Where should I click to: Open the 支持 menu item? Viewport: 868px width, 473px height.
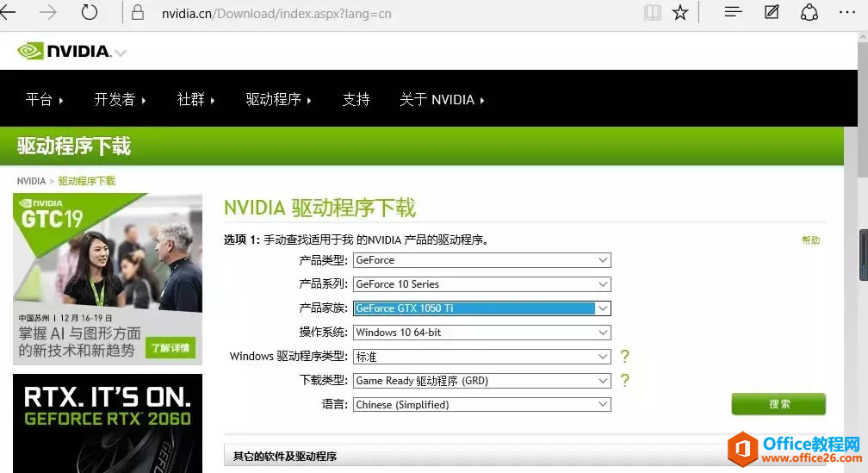tap(356, 100)
